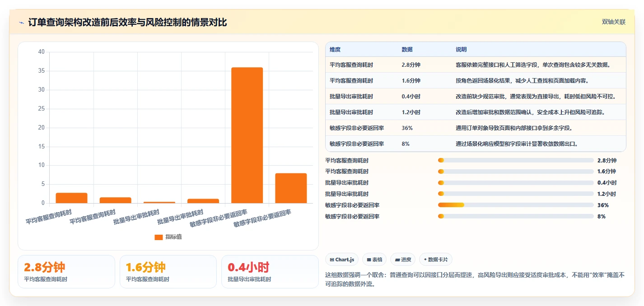Image resolution: width=644 pixels, height=306 pixels.
Task: Click the 1.2小时 cell in the table
Action: click(411, 112)
